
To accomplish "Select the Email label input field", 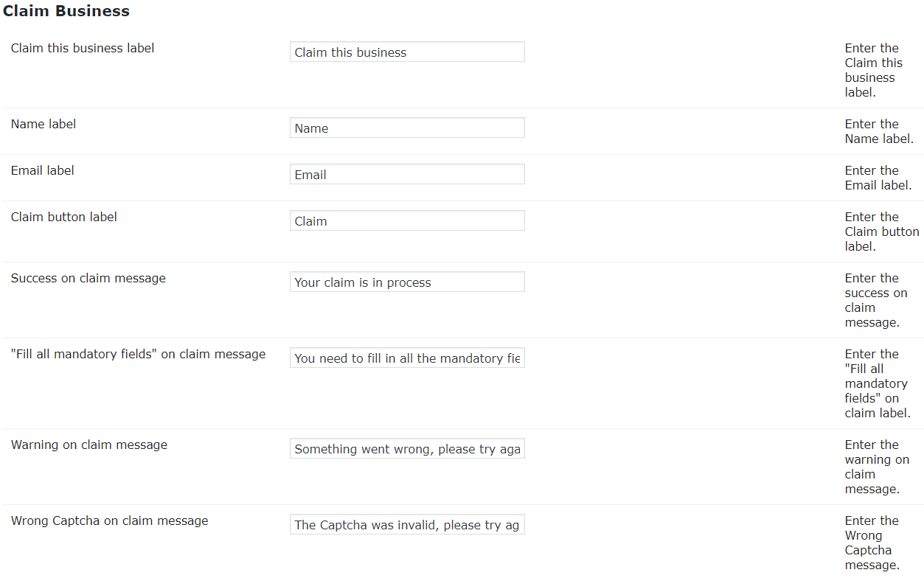I will point(407,175).
